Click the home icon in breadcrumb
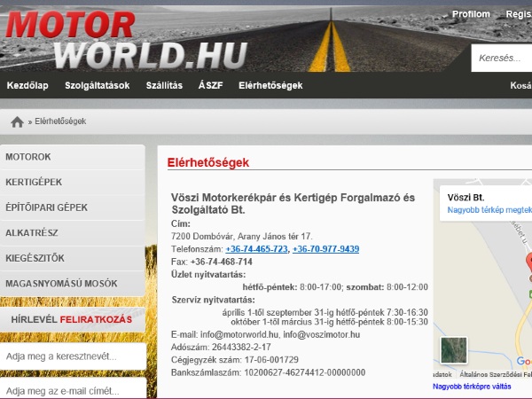Screen dimensions: 532x399 point(17,121)
